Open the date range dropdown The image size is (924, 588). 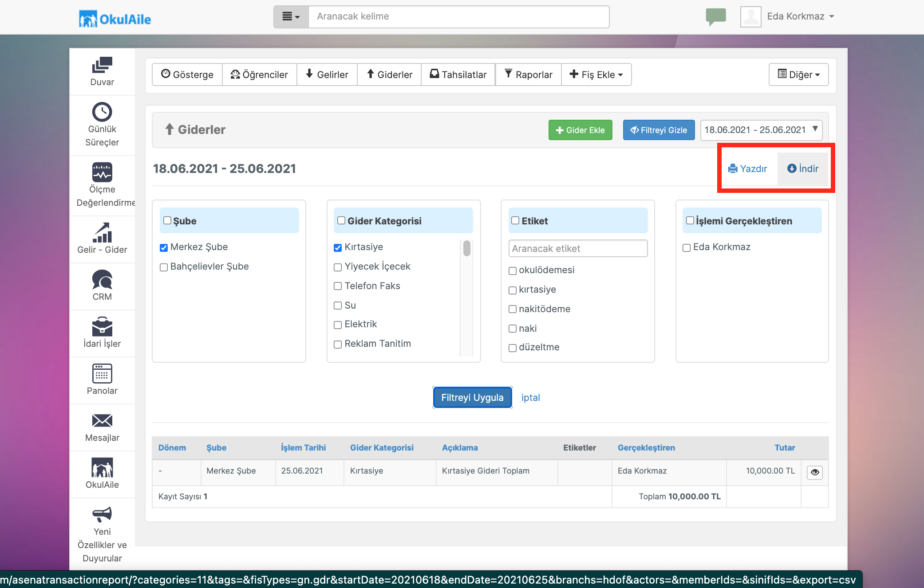click(761, 130)
